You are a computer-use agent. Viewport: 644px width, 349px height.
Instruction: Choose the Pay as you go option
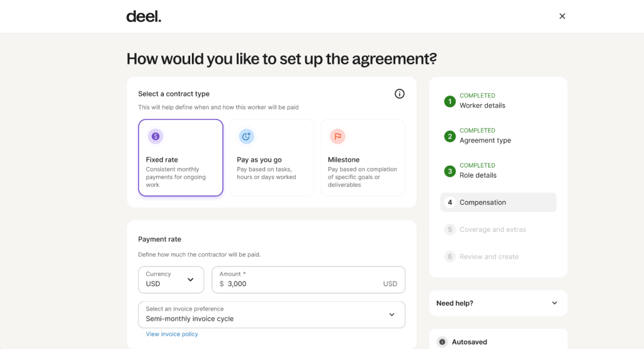click(271, 158)
